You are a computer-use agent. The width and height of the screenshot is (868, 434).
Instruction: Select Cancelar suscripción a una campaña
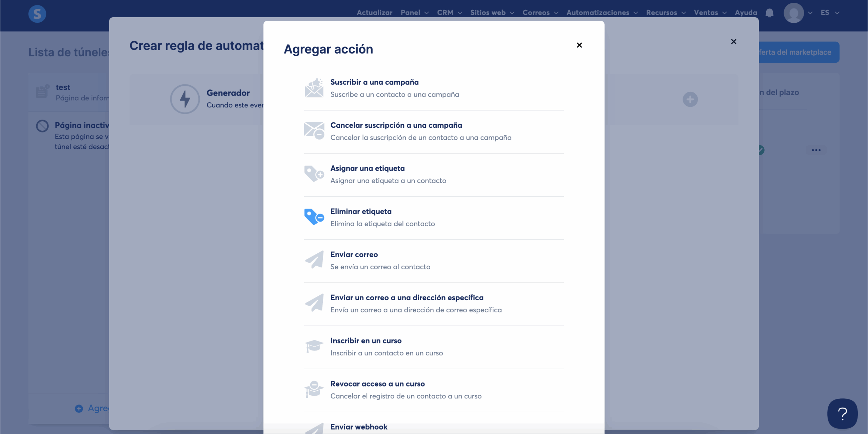coord(434,131)
